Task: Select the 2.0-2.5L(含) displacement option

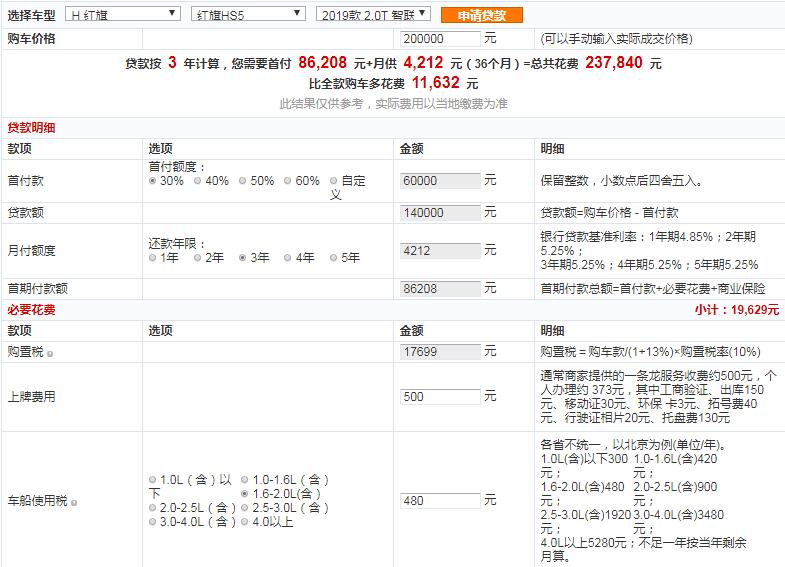Action: click(153, 508)
